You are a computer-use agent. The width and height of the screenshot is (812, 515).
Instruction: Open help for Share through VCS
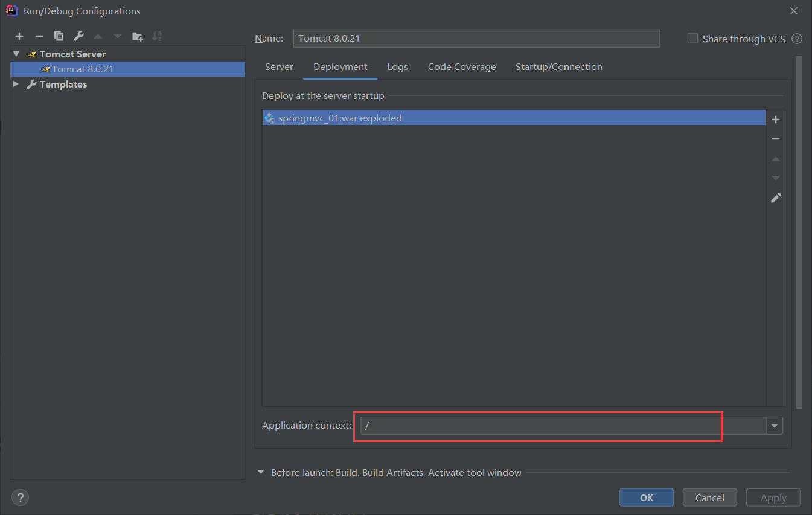pos(797,39)
